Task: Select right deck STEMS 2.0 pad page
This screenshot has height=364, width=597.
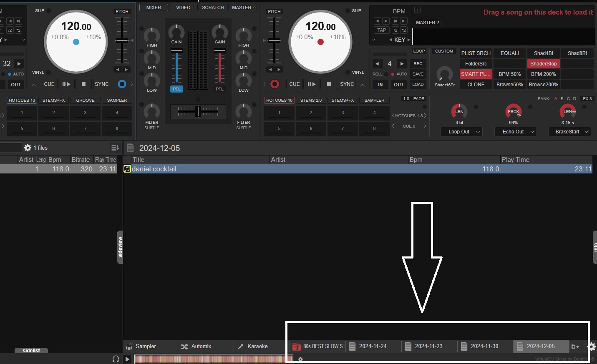Action: [x=311, y=100]
